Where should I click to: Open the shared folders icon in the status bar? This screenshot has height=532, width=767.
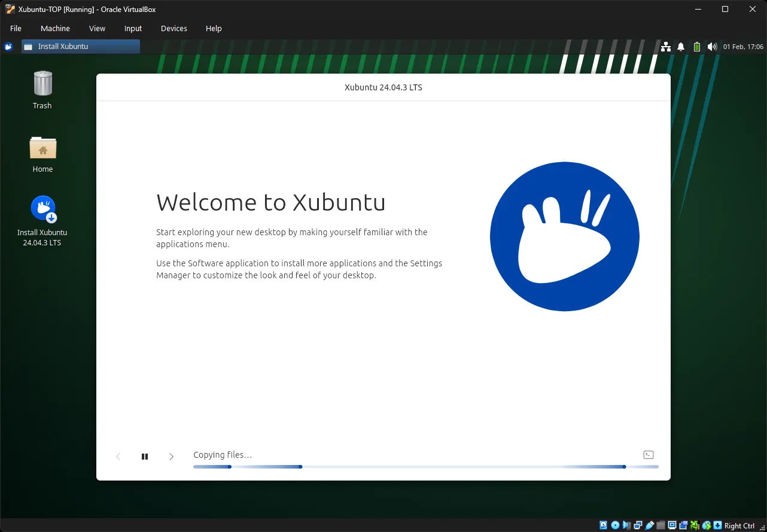[661, 525]
